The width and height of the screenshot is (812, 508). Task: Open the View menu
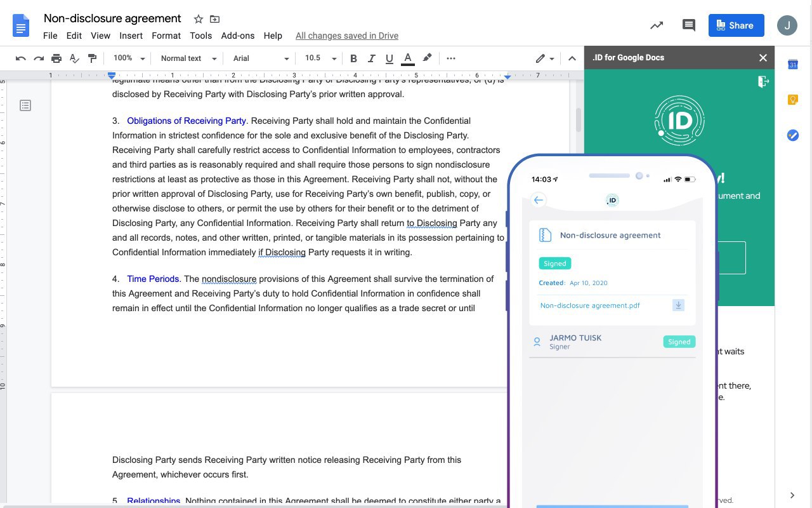100,36
